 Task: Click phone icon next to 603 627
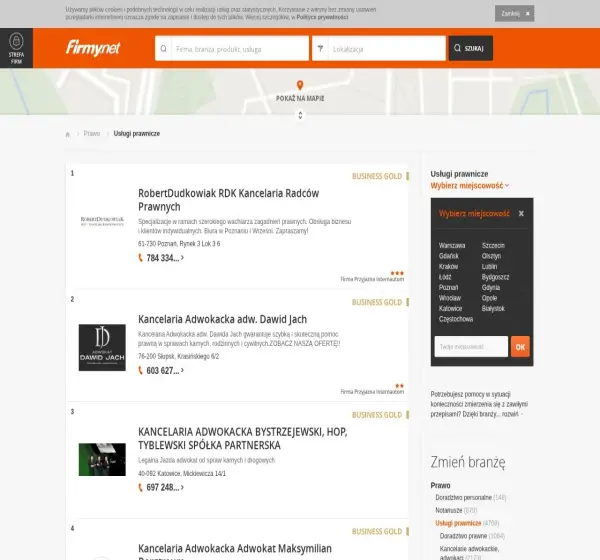pyautogui.click(x=140, y=371)
